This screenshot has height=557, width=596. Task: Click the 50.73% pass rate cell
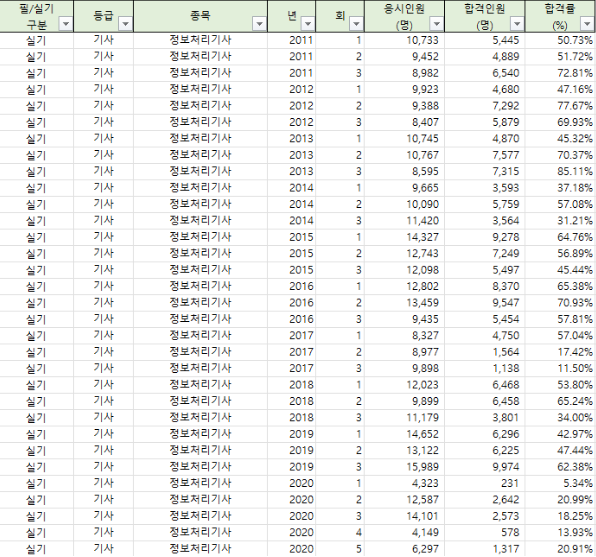[560, 40]
